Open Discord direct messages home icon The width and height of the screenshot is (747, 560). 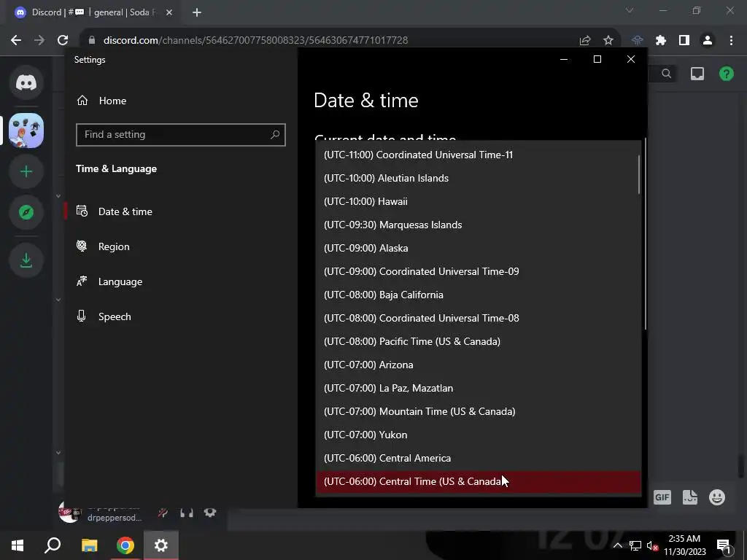coord(26,82)
